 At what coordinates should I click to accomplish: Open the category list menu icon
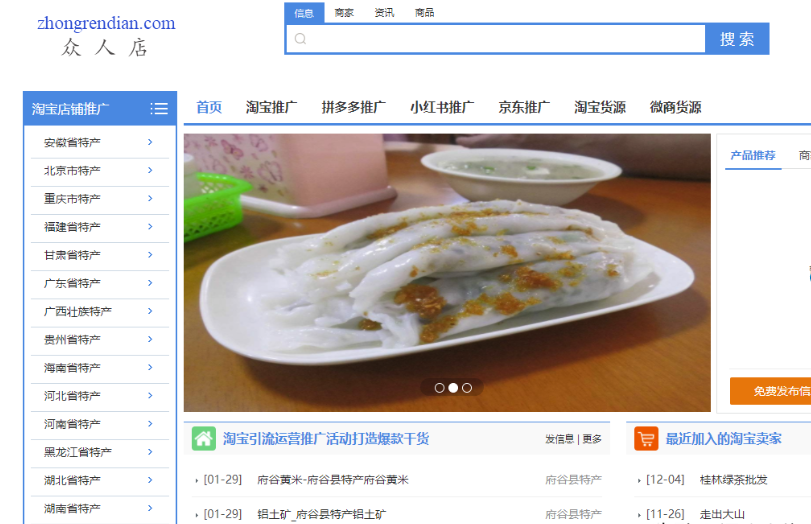159,109
